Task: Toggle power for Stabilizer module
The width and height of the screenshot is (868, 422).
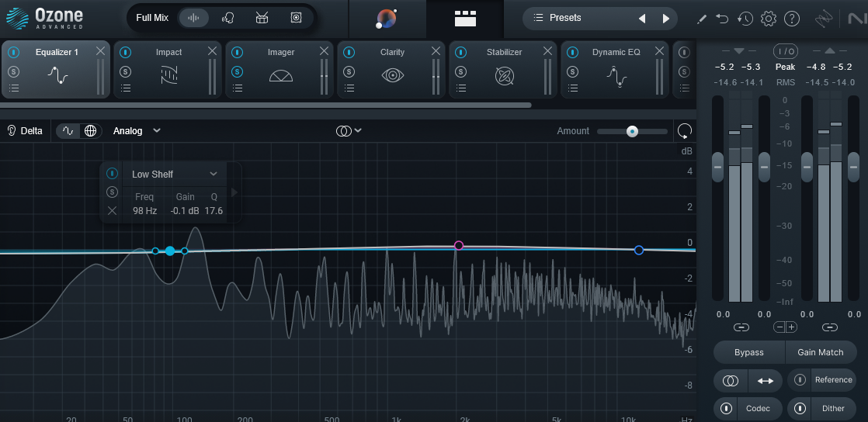Action: [x=460, y=52]
